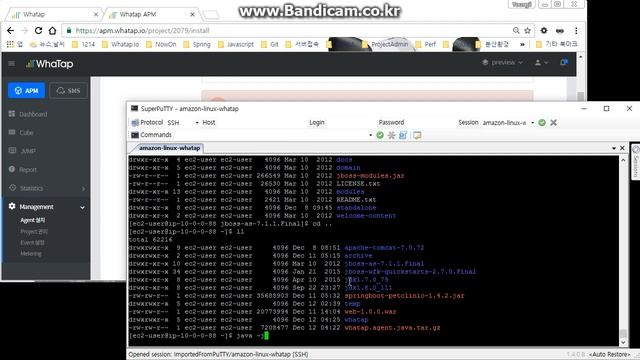Image resolution: width=640 pixels, height=360 pixels.
Task: Open the Whatap.io bookmark folder
Action: pyautogui.click(x=120, y=44)
